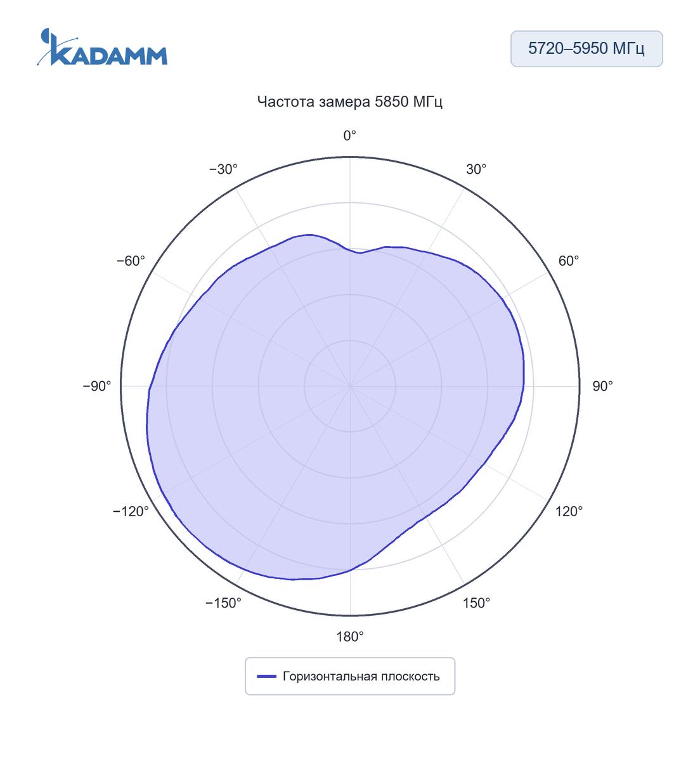700x768 pixels.
Task: Click the 90° angle label
Action: tap(602, 386)
